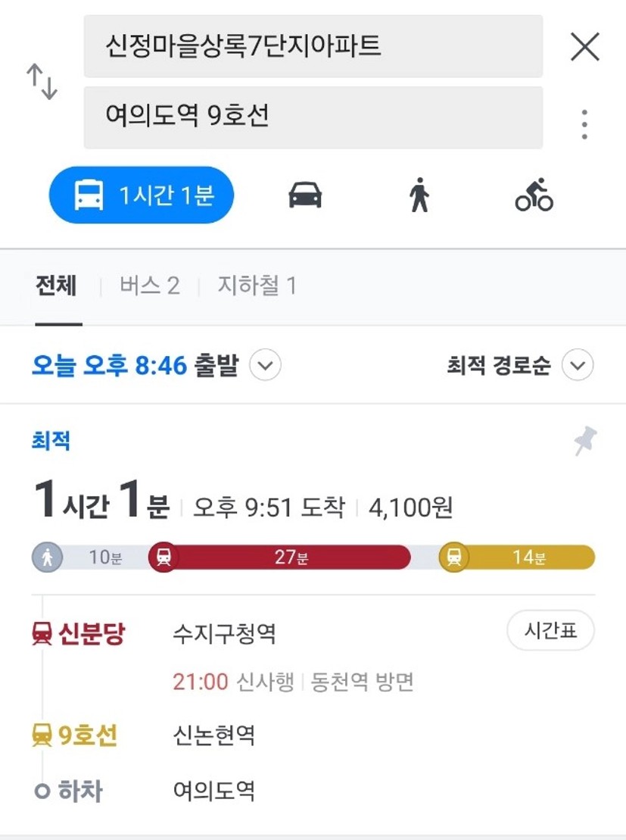Viewport: 626px width, 840px height.
Task: Click 오늘 오후 8:46 출발 time selector
Action: coord(135,365)
